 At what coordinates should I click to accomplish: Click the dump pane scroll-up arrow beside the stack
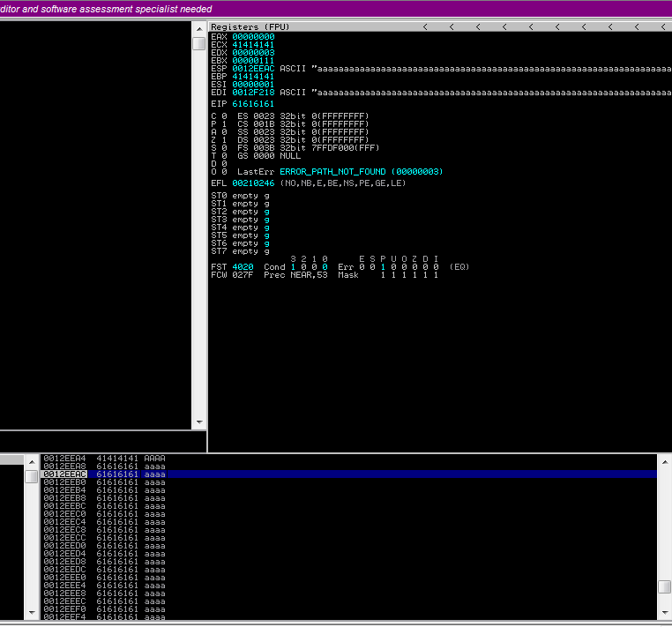pos(32,462)
